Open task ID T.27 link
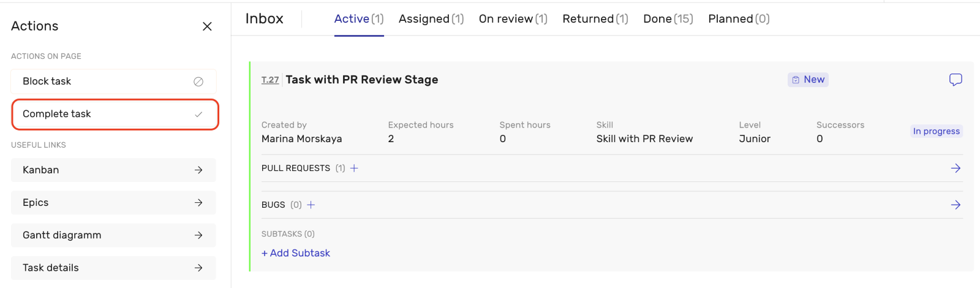Viewport: 980px width, 288px height. pyautogui.click(x=270, y=80)
